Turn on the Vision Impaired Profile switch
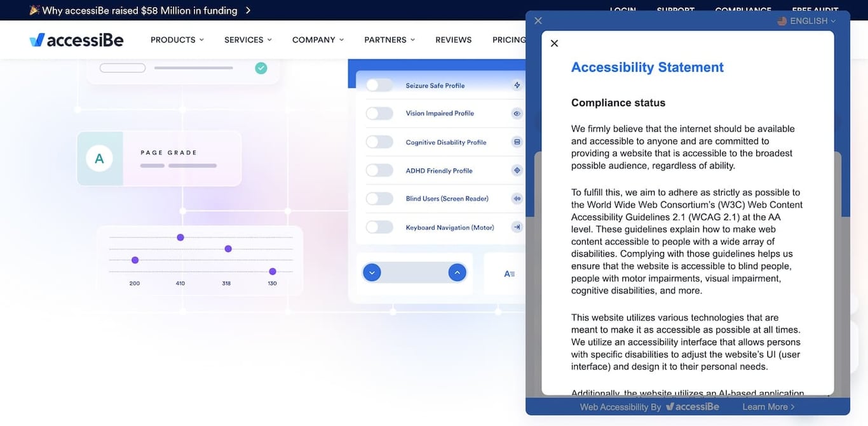 coord(379,113)
